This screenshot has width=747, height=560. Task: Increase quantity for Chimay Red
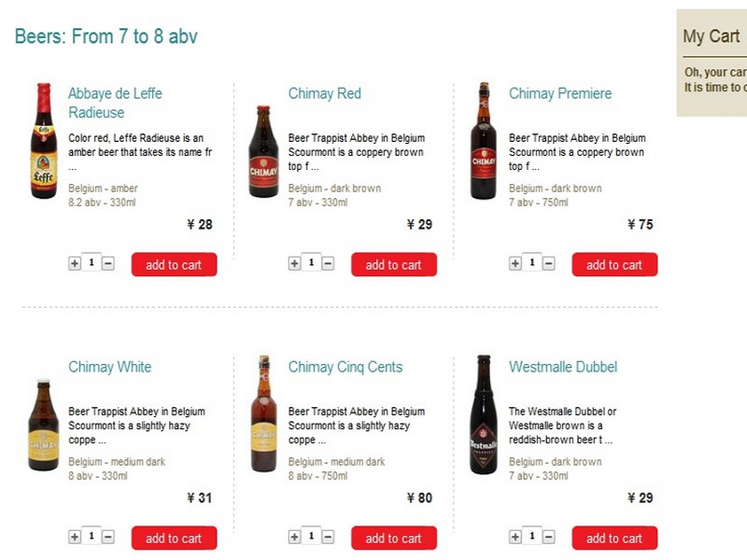tap(294, 264)
